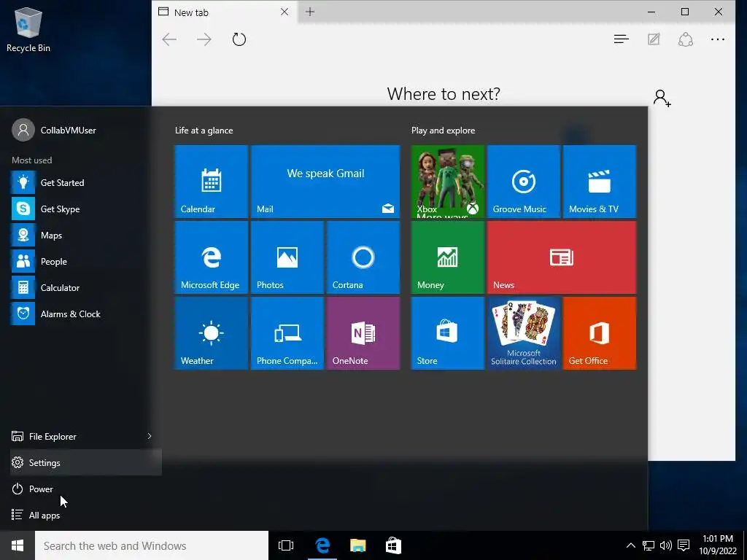Open the Edge Hub panel

(622, 39)
